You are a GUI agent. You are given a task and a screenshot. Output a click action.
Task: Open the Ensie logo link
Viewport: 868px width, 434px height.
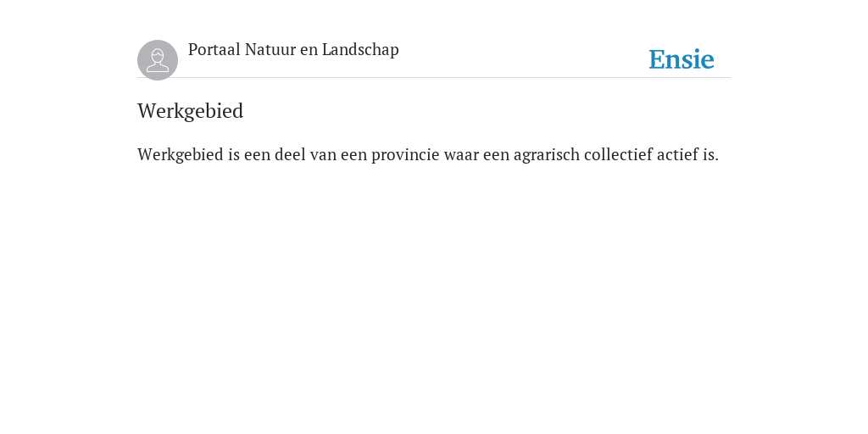click(x=682, y=59)
